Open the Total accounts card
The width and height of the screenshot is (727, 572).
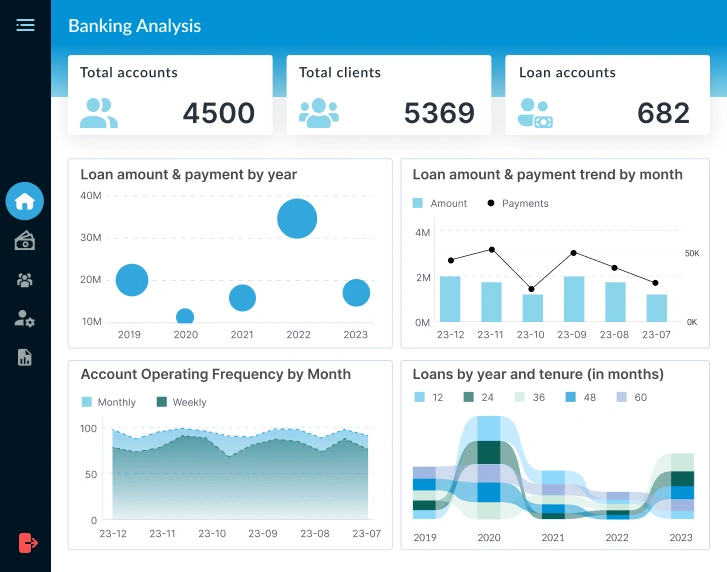(x=170, y=95)
